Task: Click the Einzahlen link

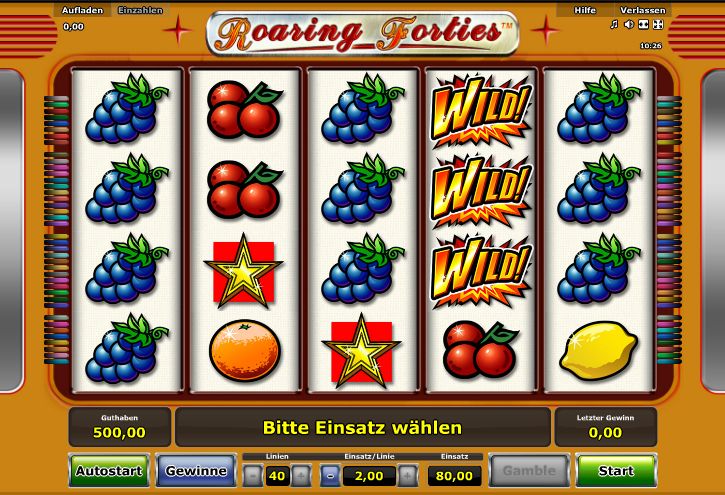Action: 140,10
